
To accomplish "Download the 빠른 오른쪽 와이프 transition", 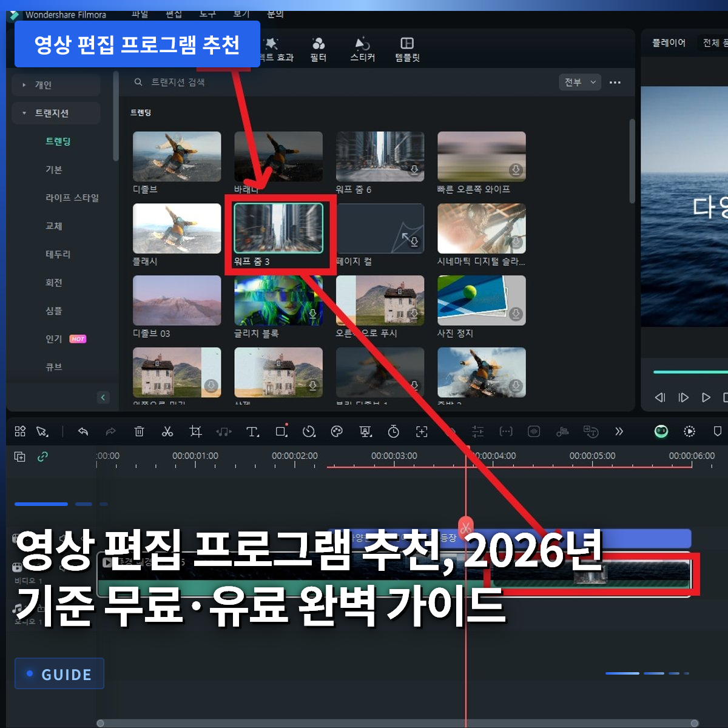I will coord(516,170).
